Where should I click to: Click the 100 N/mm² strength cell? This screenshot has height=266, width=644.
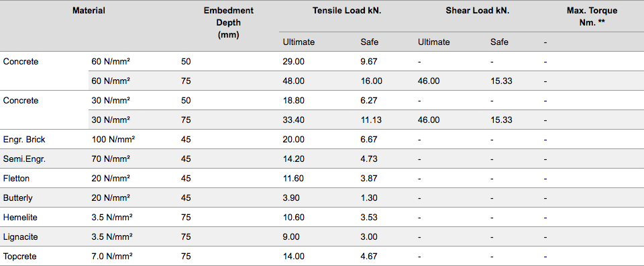(113, 139)
